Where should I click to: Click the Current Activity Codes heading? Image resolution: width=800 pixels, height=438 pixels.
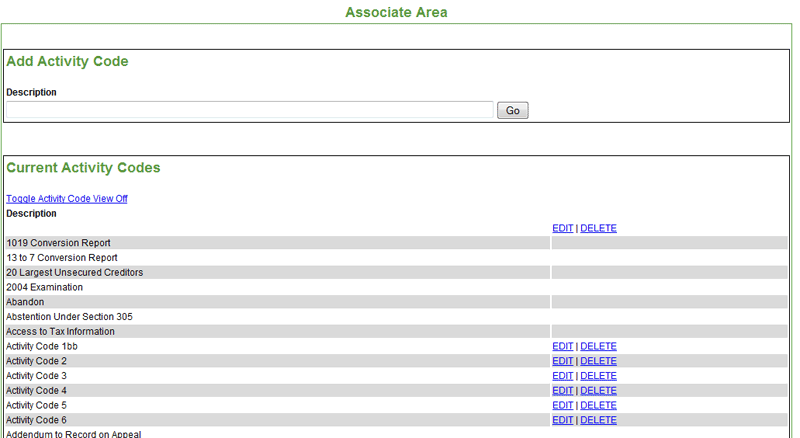point(83,168)
